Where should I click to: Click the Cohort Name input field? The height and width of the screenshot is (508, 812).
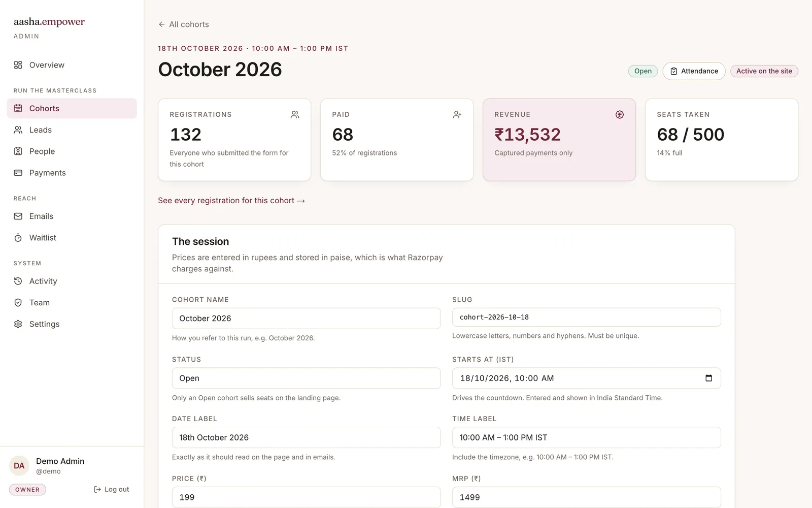click(x=306, y=319)
